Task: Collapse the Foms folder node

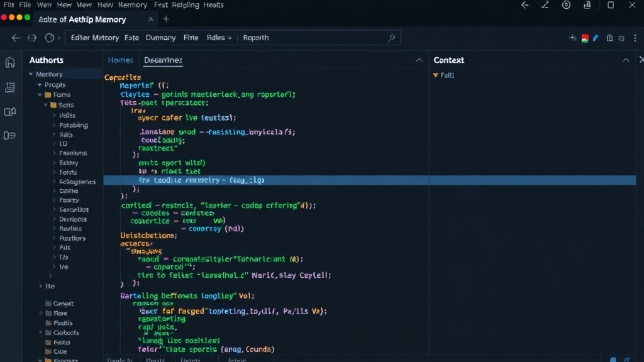Action: [x=40, y=95]
